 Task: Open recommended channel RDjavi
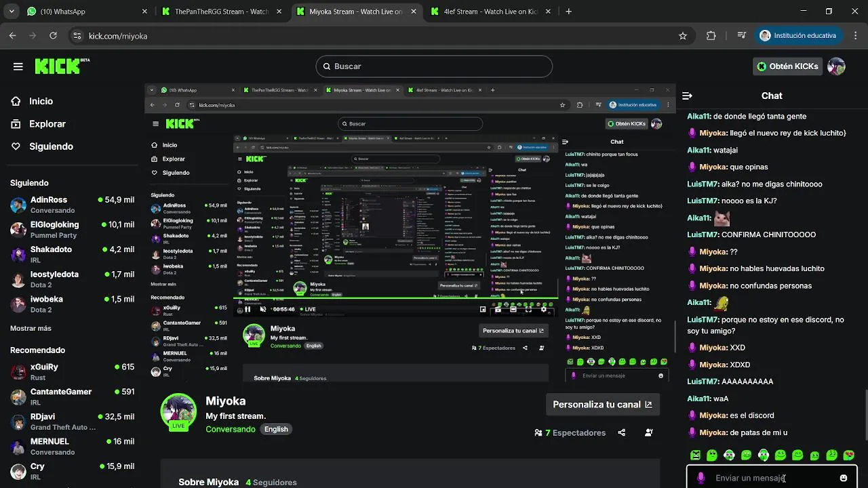tap(72, 422)
